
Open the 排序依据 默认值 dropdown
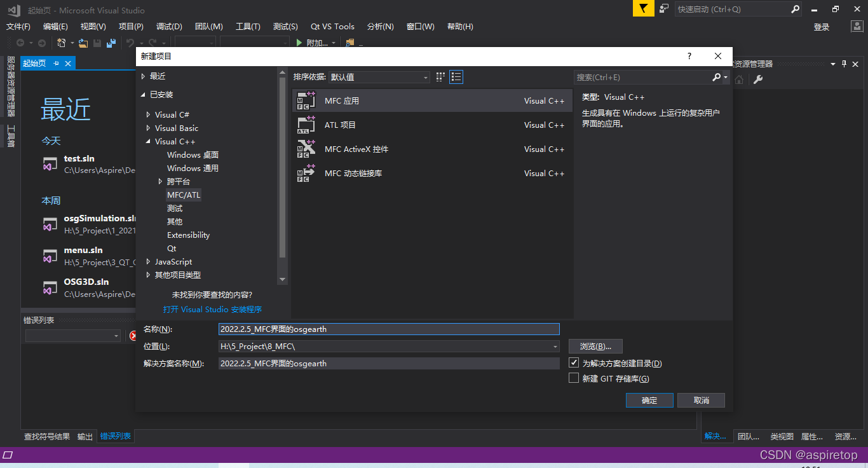tap(379, 77)
